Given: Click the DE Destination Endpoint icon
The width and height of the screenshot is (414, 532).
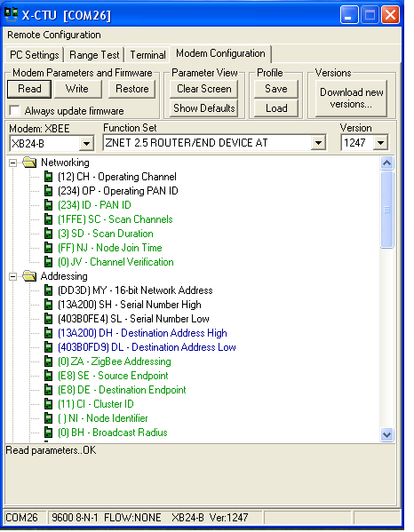Looking at the screenshot, I should click(49, 390).
